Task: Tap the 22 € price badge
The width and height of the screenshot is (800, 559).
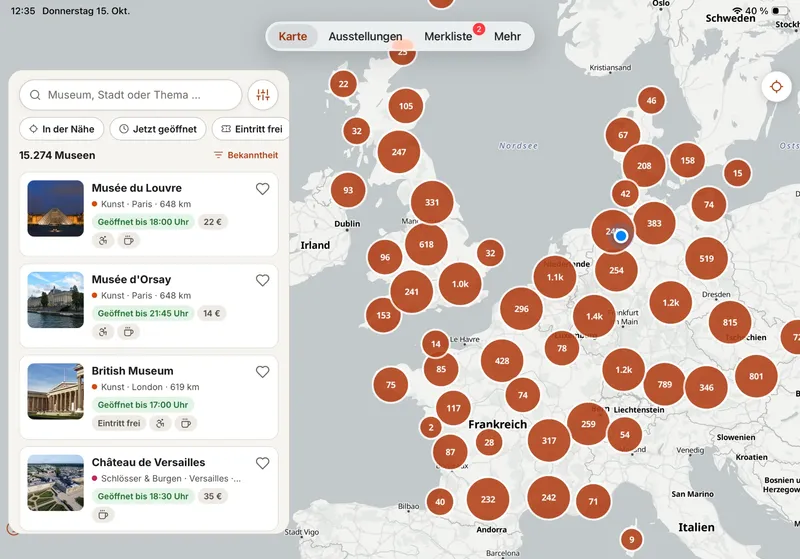Action: [x=213, y=222]
